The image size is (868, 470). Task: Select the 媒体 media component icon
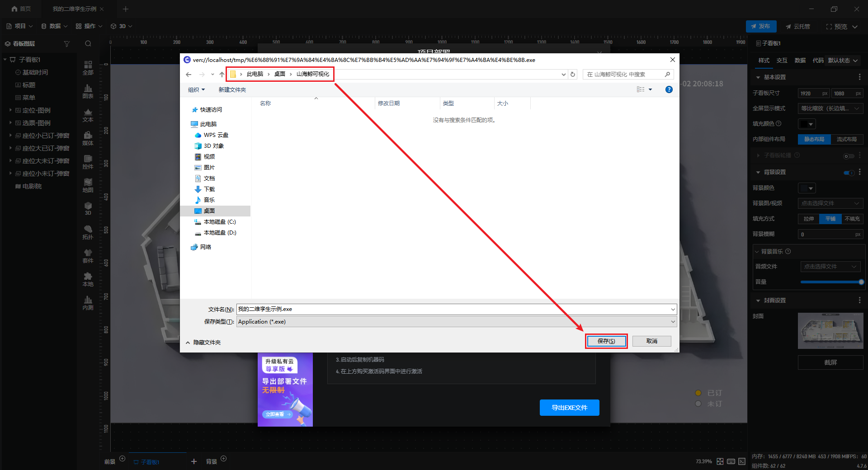pos(88,138)
